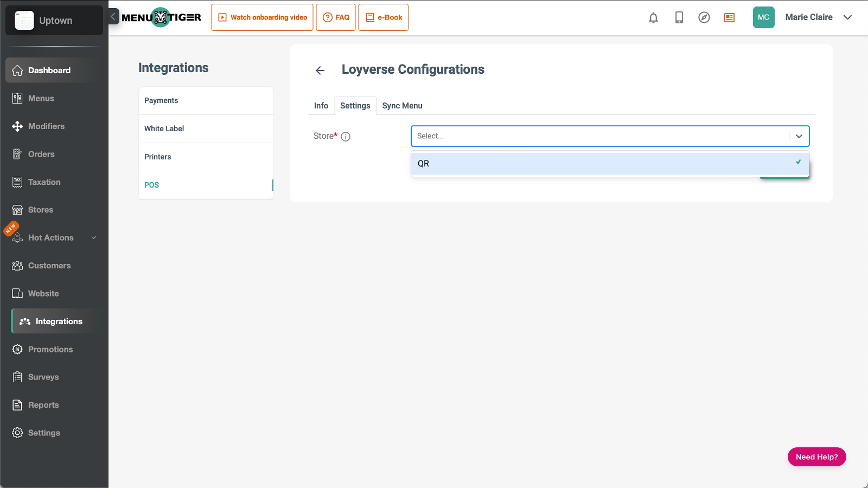
Task: Open Reports label in the sidebar
Action: pyautogui.click(x=43, y=405)
